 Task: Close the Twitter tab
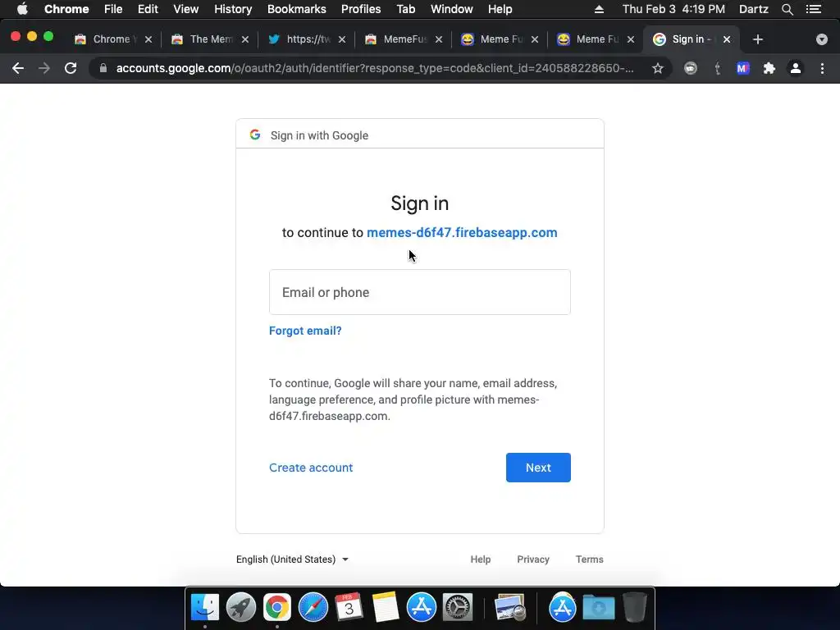[342, 39]
